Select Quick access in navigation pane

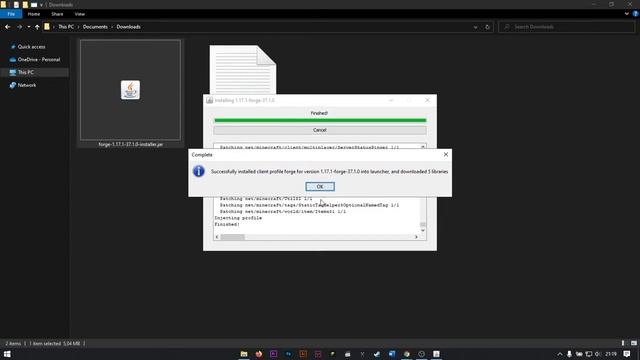click(31, 47)
